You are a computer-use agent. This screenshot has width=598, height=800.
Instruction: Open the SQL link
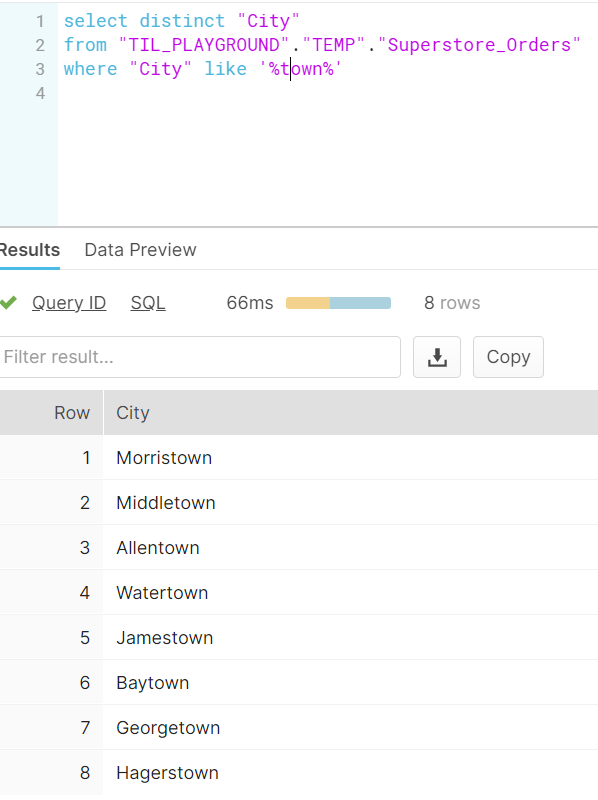click(148, 303)
